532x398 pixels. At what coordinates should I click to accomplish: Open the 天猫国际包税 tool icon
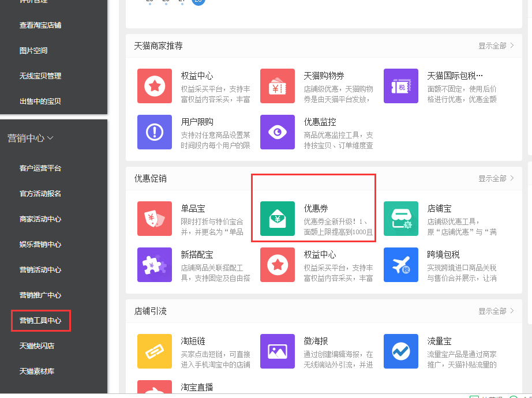pyautogui.click(x=400, y=86)
